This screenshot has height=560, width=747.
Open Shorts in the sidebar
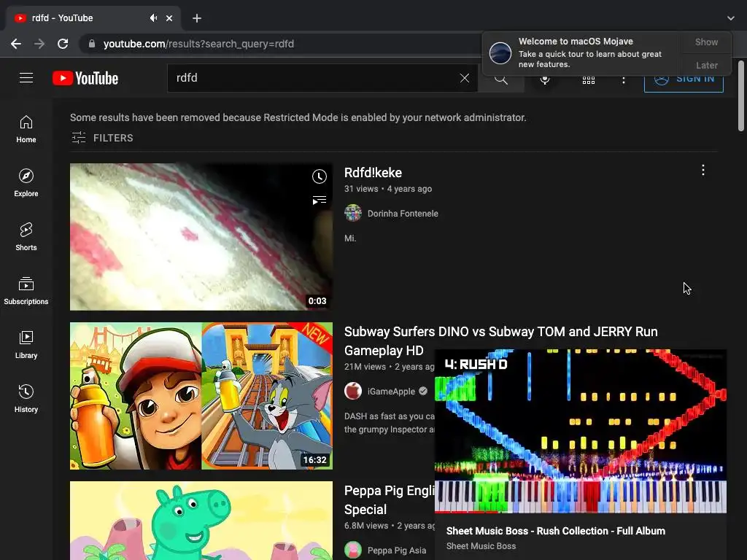[x=26, y=237]
